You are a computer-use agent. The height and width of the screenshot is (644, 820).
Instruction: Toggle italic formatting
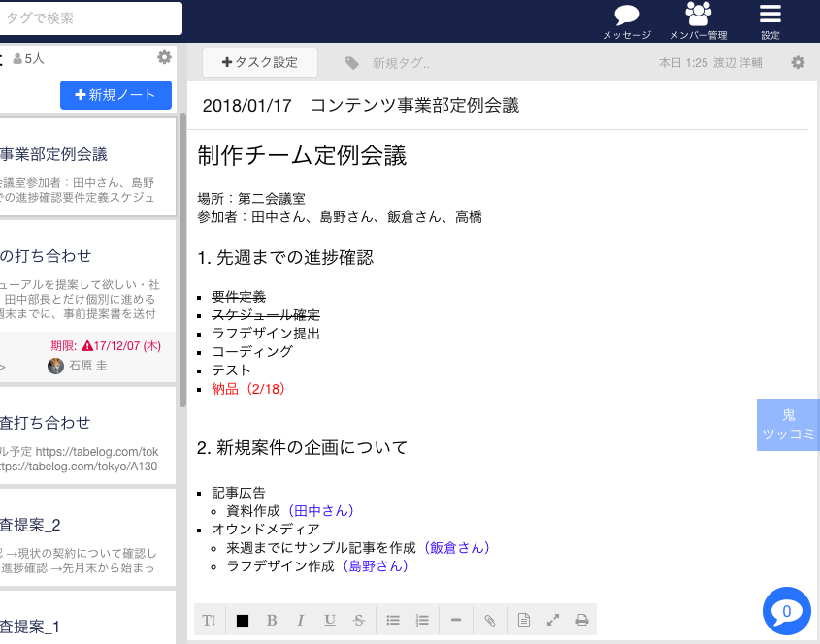pos(301,621)
